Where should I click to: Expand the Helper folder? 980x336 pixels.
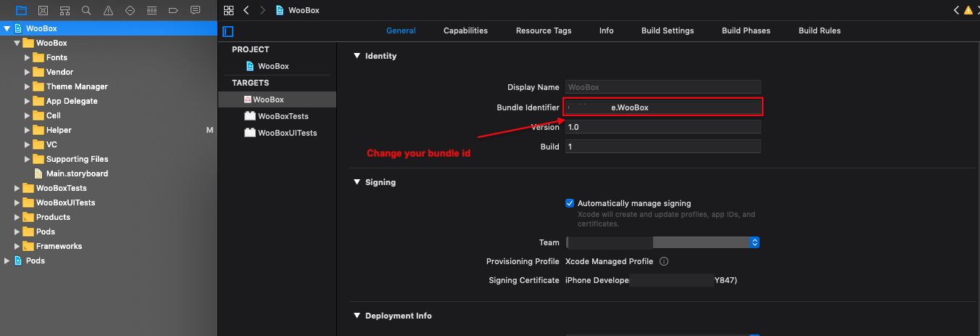pyautogui.click(x=27, y=130)
